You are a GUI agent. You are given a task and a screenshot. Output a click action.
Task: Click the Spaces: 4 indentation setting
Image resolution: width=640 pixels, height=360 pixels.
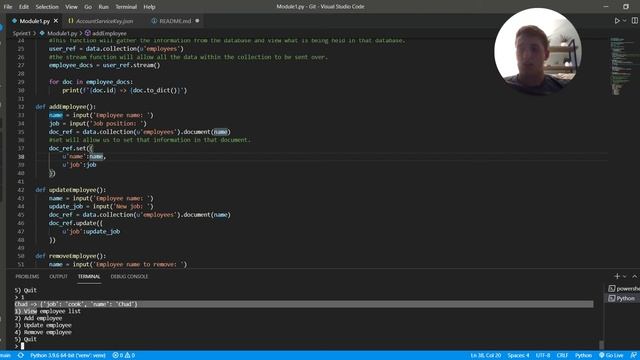(x=518, y=356)
